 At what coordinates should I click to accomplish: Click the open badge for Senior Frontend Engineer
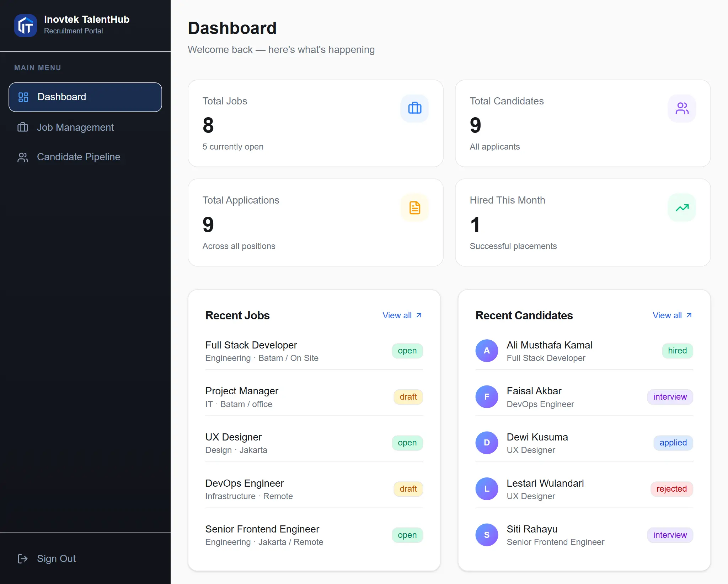(407, 535)
